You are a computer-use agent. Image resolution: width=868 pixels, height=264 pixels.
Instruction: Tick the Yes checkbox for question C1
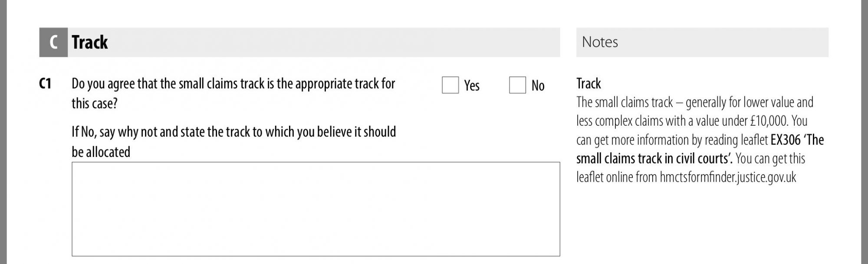pyautogui.click(x=450, y=85)
